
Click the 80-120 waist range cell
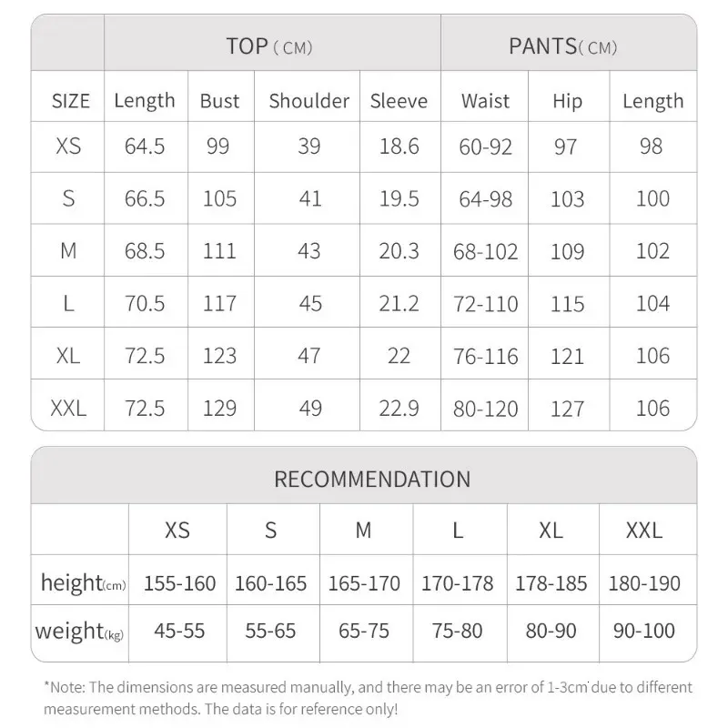[x=486, y=409]
